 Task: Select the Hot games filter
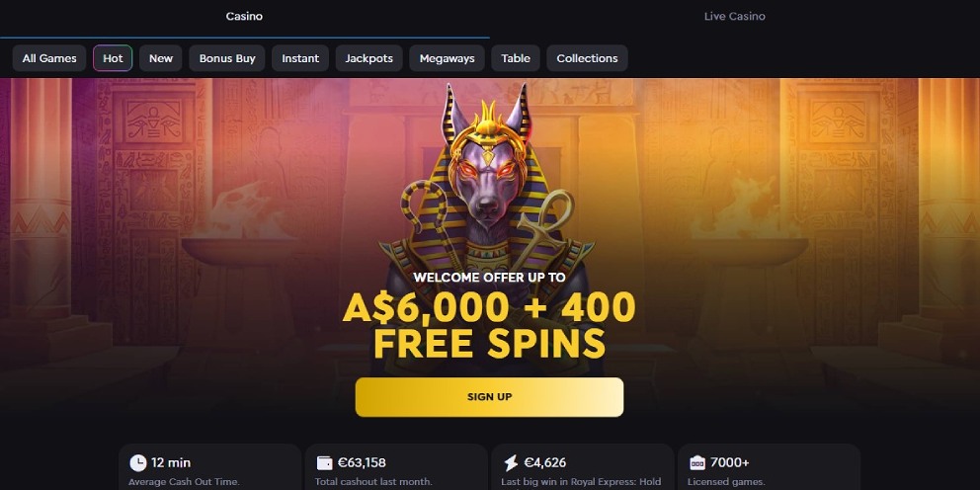click(x=113, y=58)
